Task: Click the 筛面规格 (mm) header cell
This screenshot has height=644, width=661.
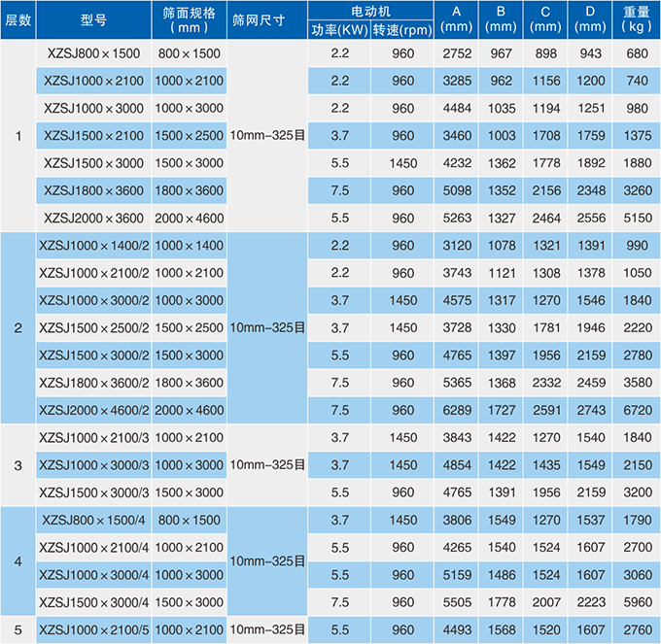Action: coord(190,20)
